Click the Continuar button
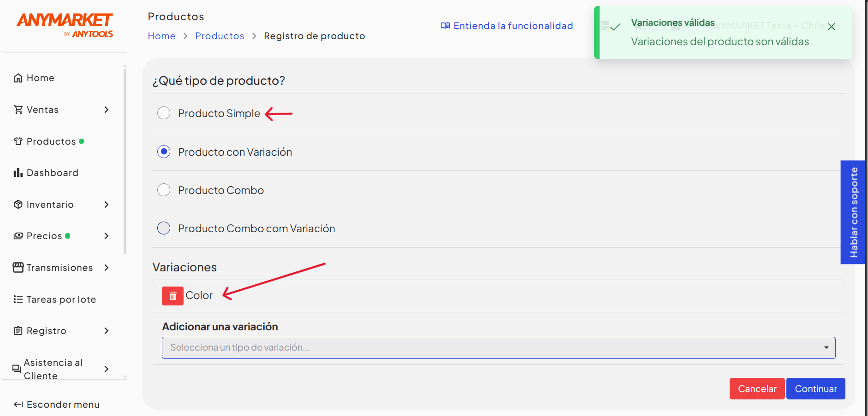The height and width of the screenshot is (416, 868). (815, 389)
